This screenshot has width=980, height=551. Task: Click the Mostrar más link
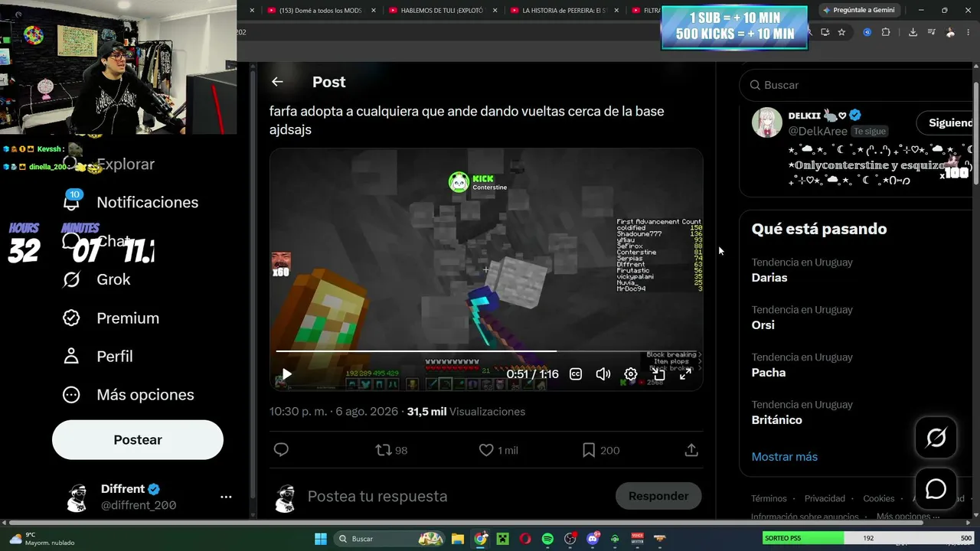pos(784,456)
